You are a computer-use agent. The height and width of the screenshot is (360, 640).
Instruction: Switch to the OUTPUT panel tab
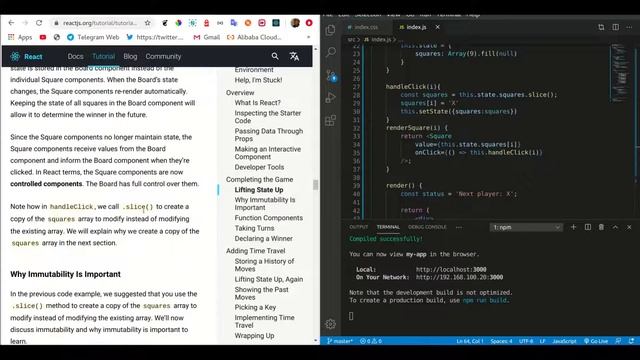[x=359, y=227]
